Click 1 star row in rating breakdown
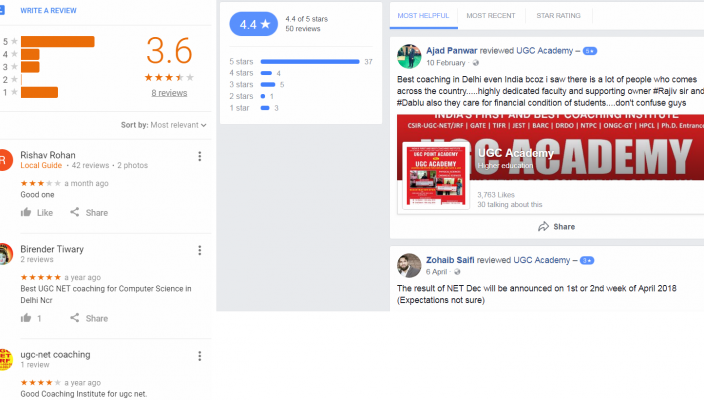This screenshot has width=704, height=400. [254, 108]
